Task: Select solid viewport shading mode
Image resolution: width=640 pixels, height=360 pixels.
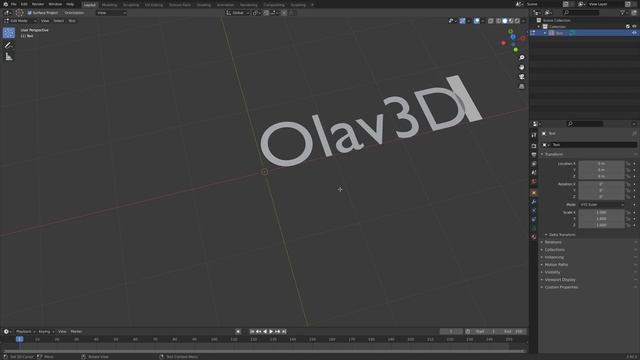Action: point(505,21)
